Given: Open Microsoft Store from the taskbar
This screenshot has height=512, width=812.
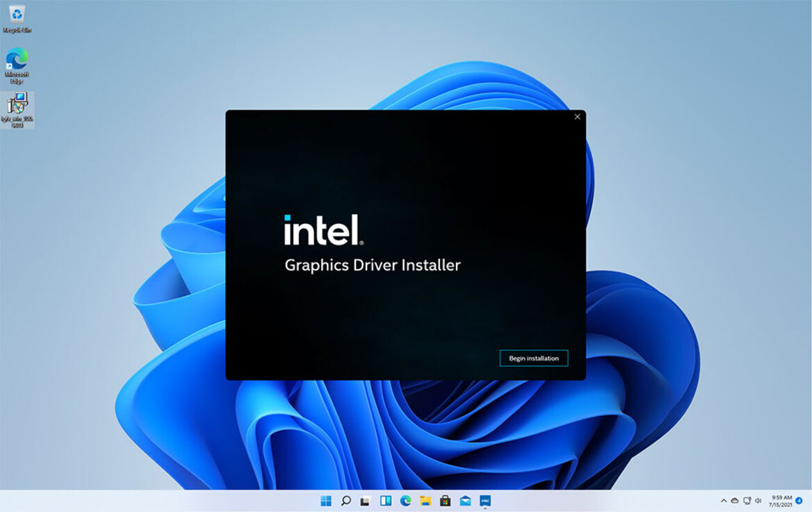Looking at the screenshot, I should [446, 501].
